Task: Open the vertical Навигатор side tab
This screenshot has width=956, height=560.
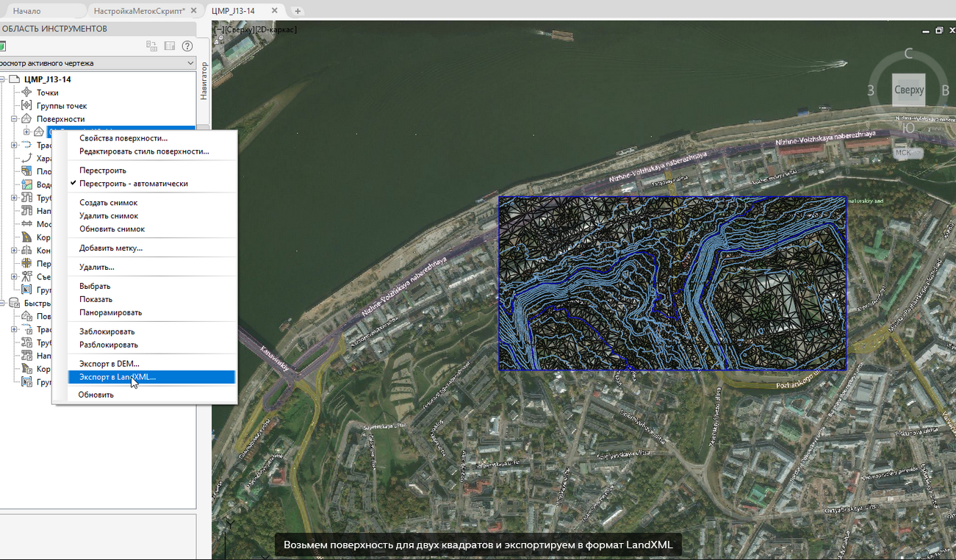Action: [x=204, y=81]
